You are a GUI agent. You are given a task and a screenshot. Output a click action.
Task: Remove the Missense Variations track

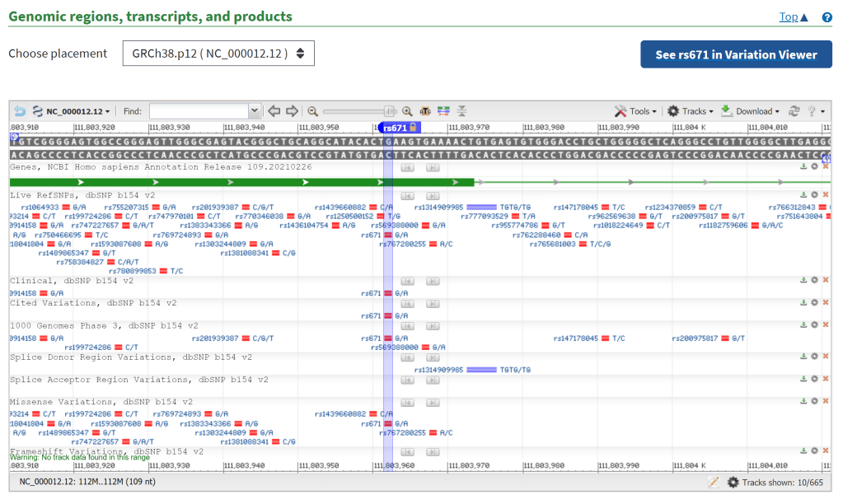(x=826, y=402)
